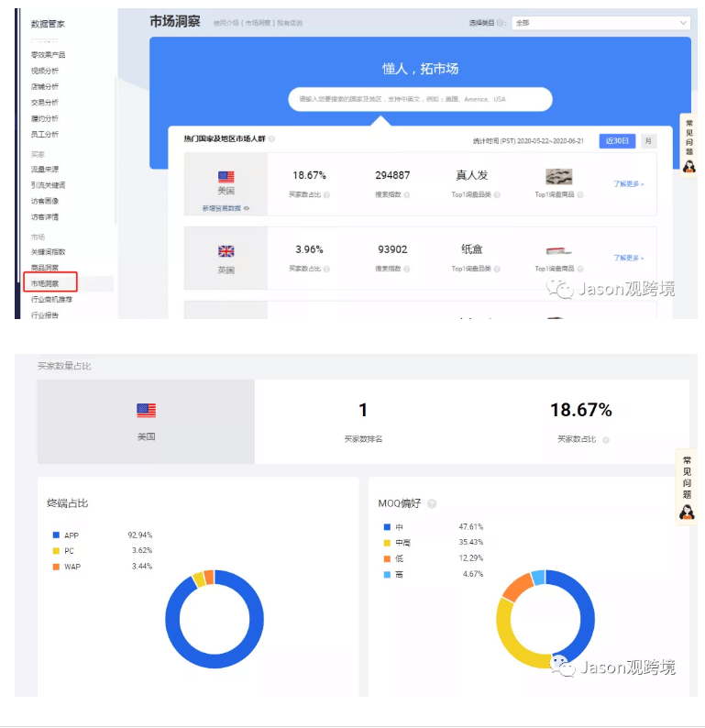This screenshot has height=728, width=705.
Task: Switch time range to 近30日
Action: [617, 140]
